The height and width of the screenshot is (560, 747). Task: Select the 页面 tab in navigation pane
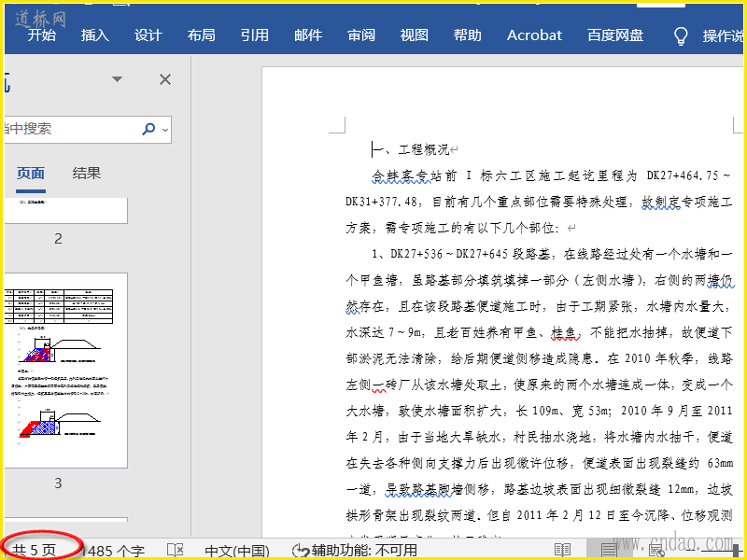tap(30, 173)
